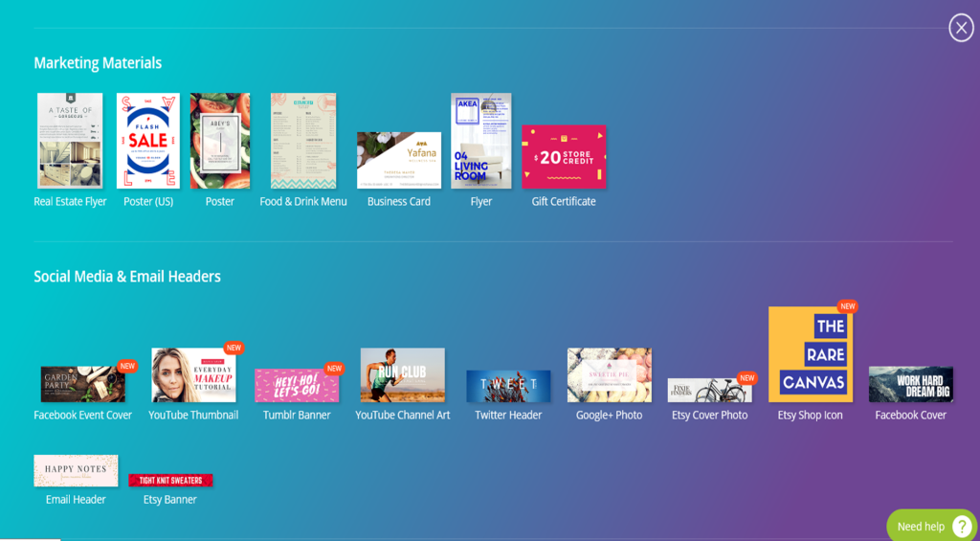This screenshot has height=541, width=980.
Task: Pick the Google+ Photo thumbnail
Action: (610, 374)
